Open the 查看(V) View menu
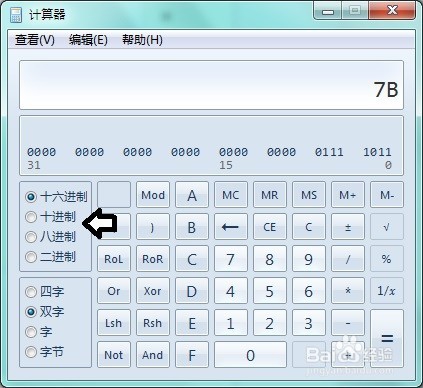Image resolution: width=423 pixels, height=388 pixels. tap(35, 40)
